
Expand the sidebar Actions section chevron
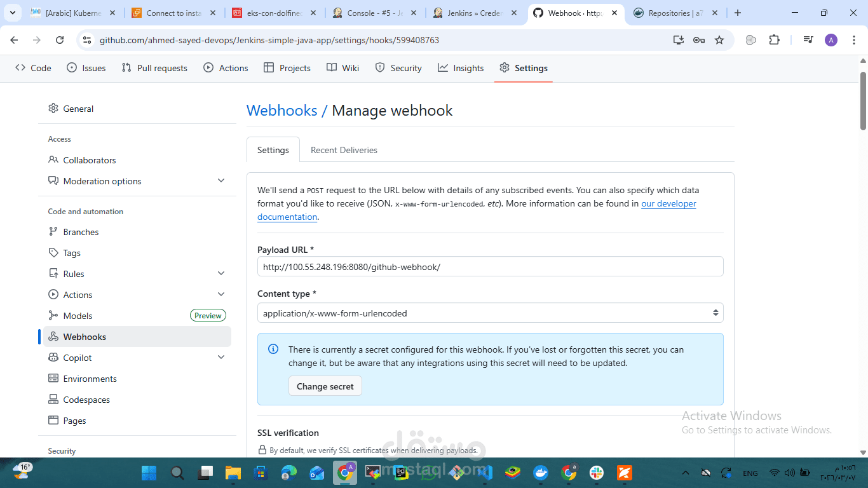[221, 295]
